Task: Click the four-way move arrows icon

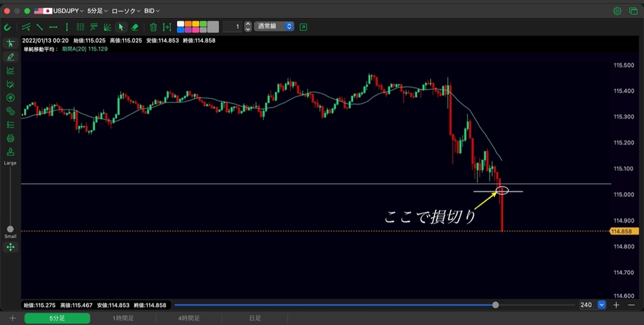Action: (10, 247)
